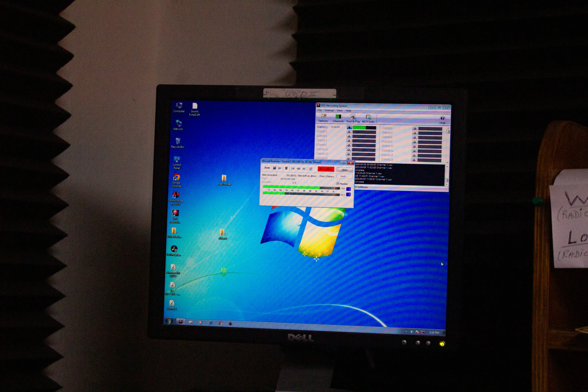The width and height of the screenshot is (588, 392).
Task: Open Find & Play in VRS toolbar
Action: [x=353, y=119]
